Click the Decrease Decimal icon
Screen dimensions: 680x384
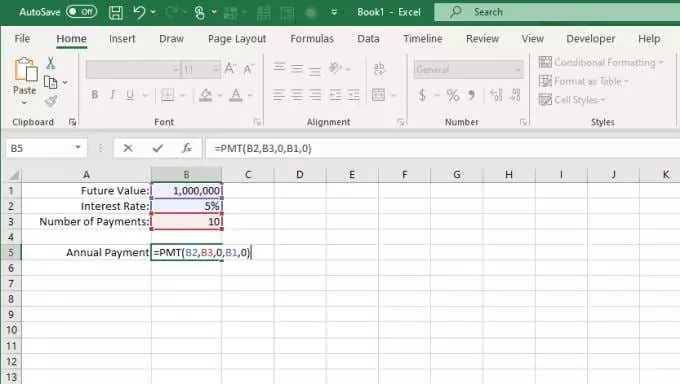[x=515, y=95]
